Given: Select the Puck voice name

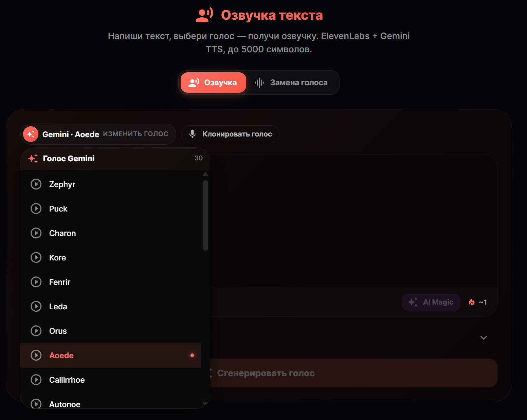Looking at the screenshot, I should point(58,209).
